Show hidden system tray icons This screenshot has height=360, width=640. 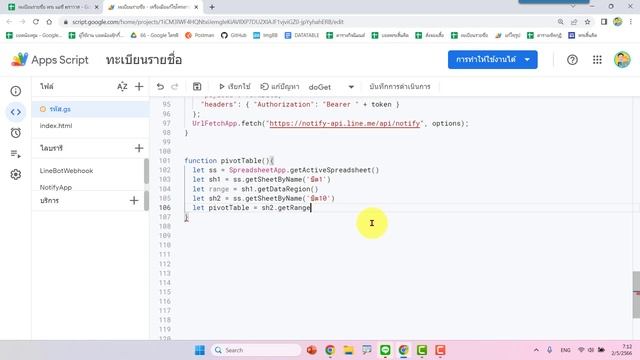[536, 350]
